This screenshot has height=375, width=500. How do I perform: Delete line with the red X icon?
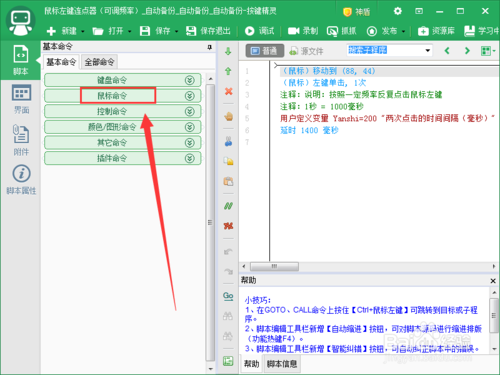click(228, 91)
